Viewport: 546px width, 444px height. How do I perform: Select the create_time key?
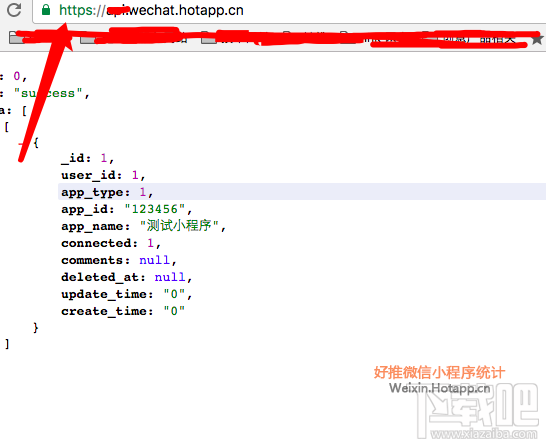pos(104,311)
